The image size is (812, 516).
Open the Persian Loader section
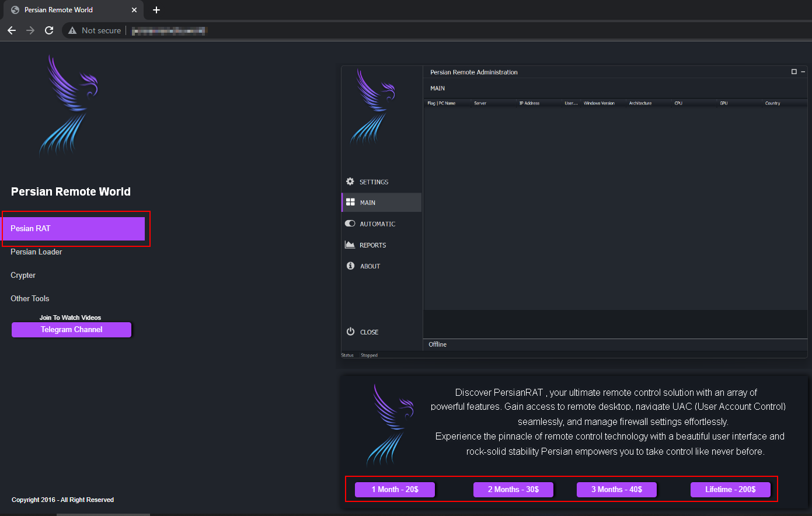click(x=36, y=252)
